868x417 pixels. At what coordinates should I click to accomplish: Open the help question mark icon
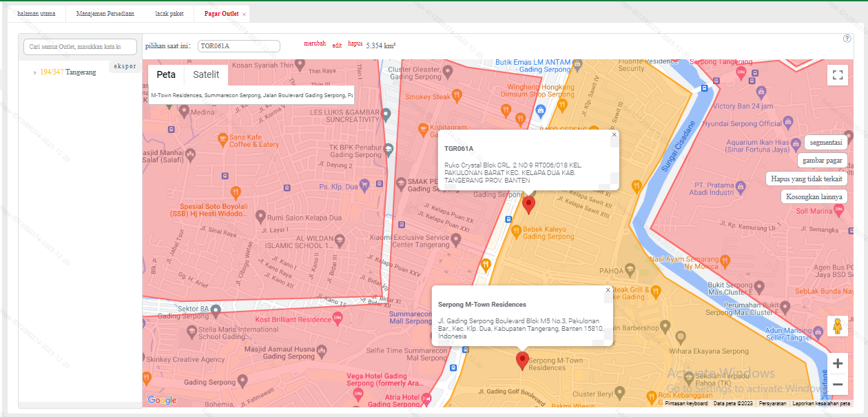pyautogui.click(x=847, y=39)
